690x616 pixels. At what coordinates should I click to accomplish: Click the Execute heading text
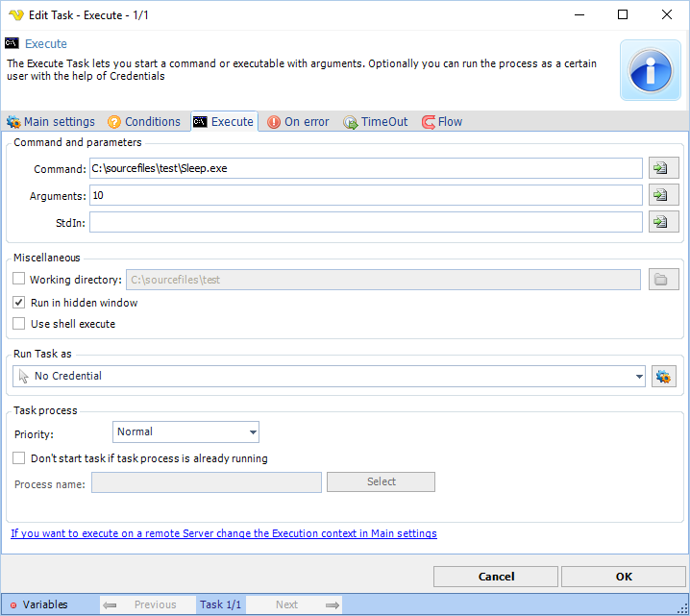point(46,43)
